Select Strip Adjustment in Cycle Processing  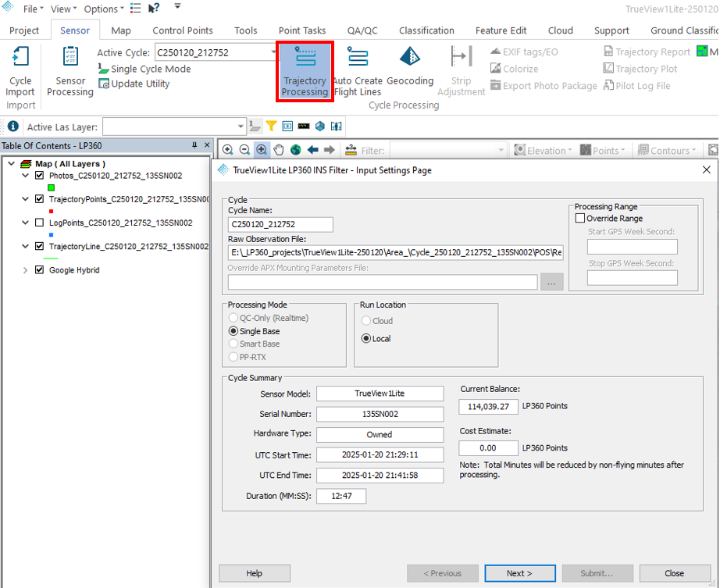pos(461,71)
